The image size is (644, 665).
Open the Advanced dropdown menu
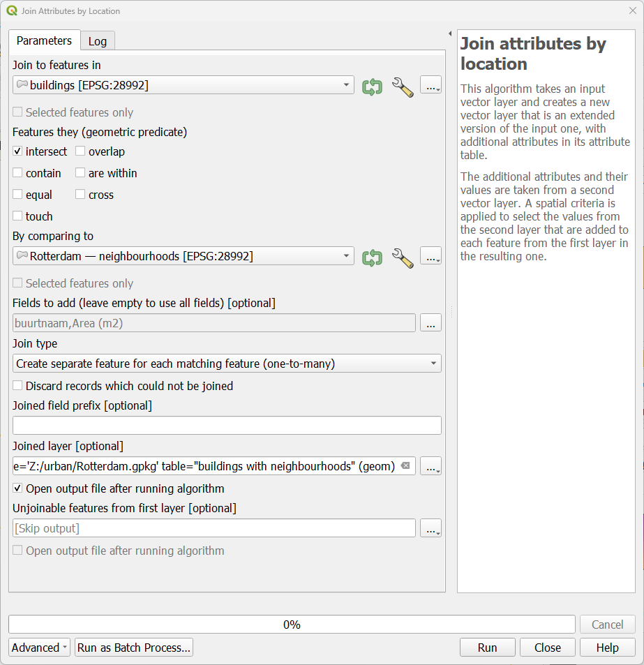coord(39,648)
